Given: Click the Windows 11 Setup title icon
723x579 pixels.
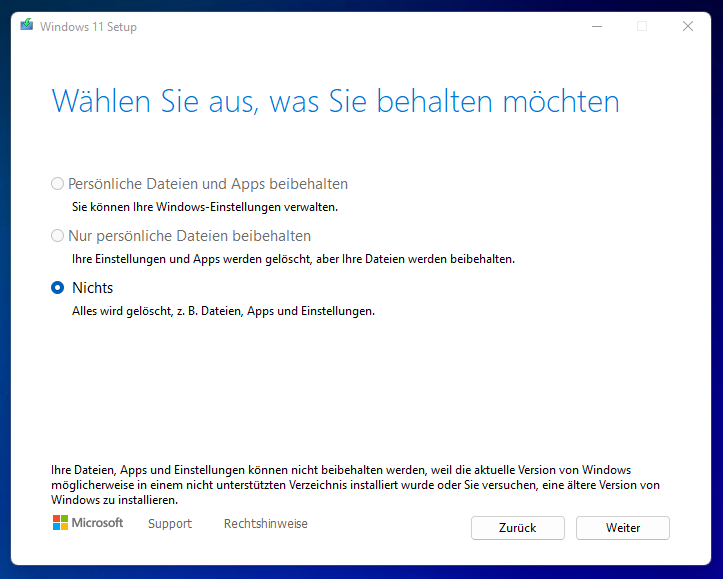Looking at the screenshot, I should tap(27, 25).
